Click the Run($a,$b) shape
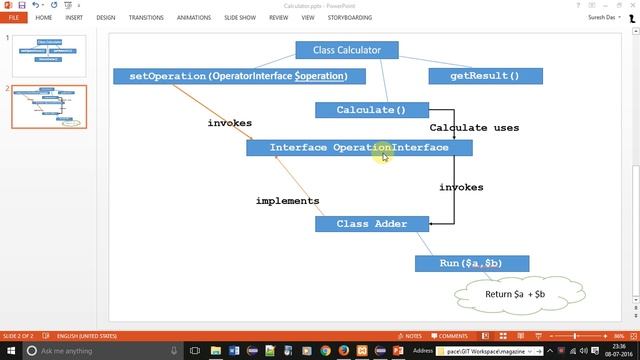Screen dimensions: 640x360 click(x=472, y=263)
